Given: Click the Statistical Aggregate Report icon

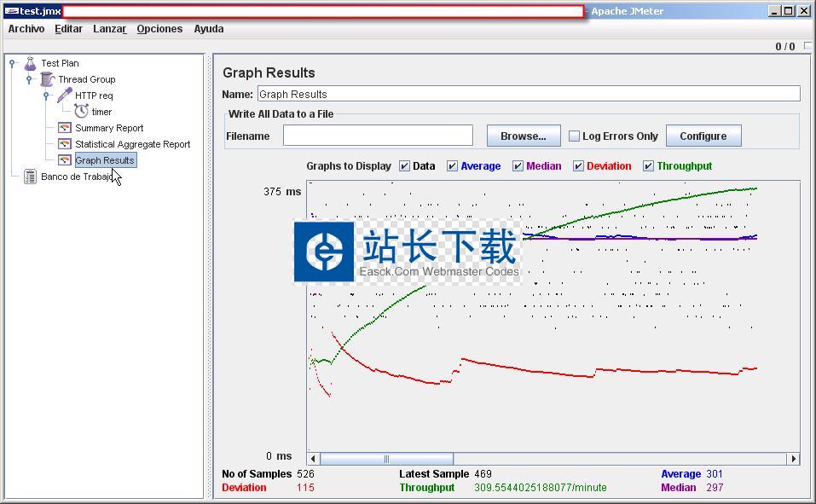Looking at the screenshot, I should pyautogui.click(x=64, y=144).
